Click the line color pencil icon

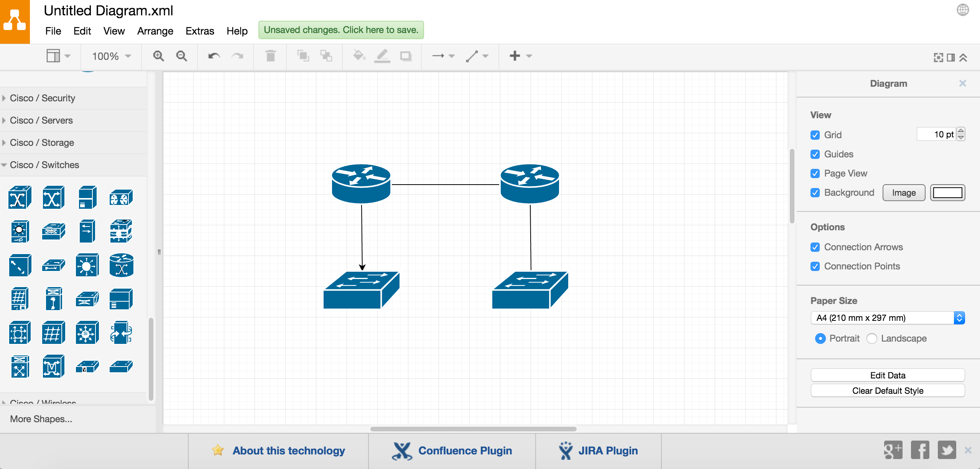point(382,56)
